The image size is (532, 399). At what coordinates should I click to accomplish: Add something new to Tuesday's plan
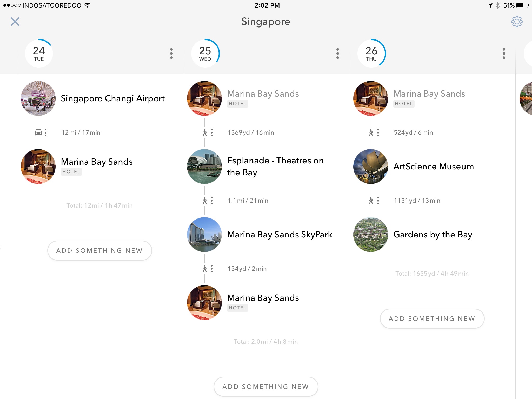tap(99, 250)
